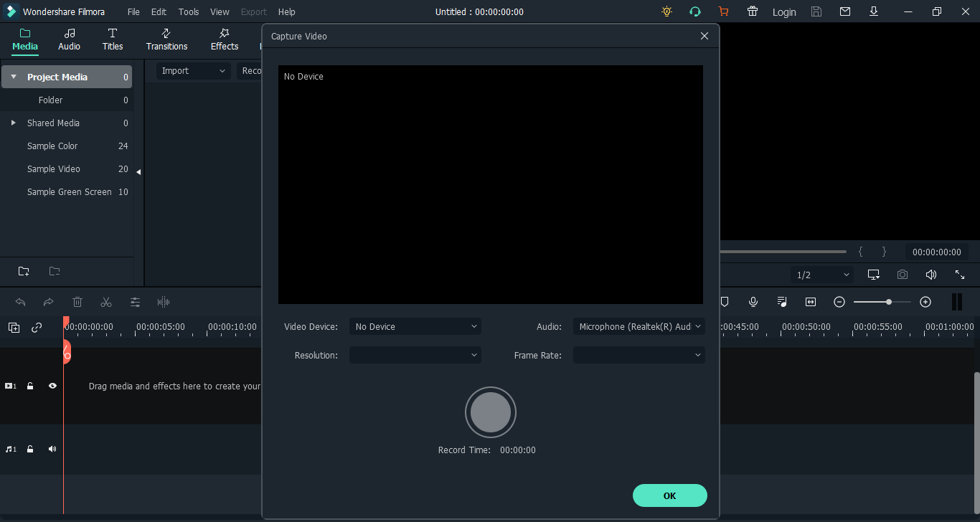Open the mail message icon

pyautogui.click(x=845, y=11)
